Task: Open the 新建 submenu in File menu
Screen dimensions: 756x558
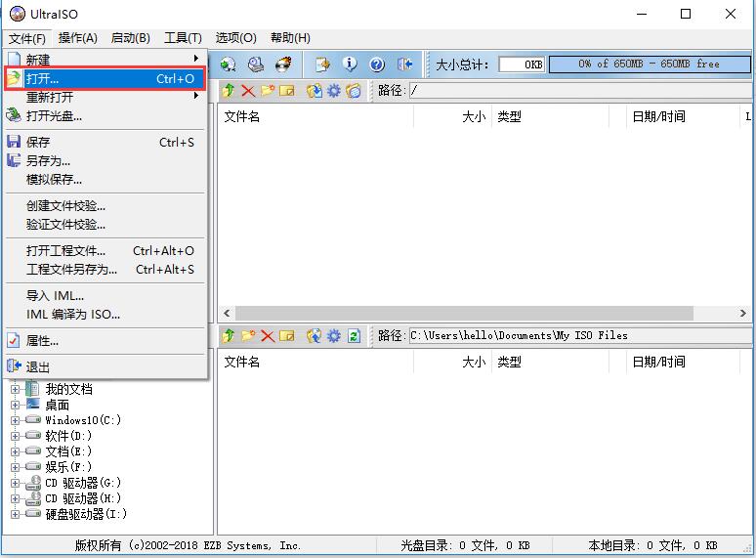Action: 105,60
